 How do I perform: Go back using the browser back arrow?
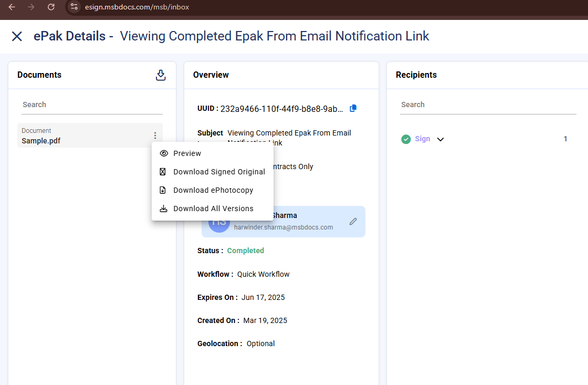point(12,7)
